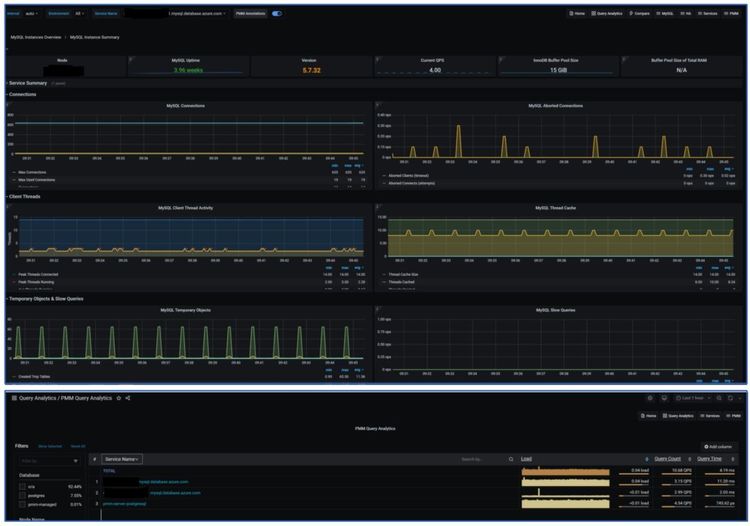Toggle Threads Cached legend series
Viewport: 750px width, 526px height.
(x=401, y=282)
